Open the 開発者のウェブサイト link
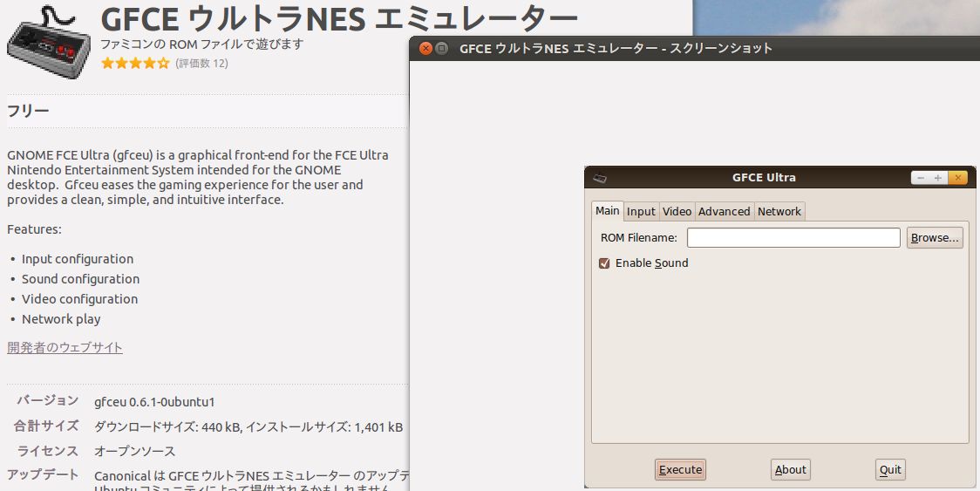 (65, 348)
